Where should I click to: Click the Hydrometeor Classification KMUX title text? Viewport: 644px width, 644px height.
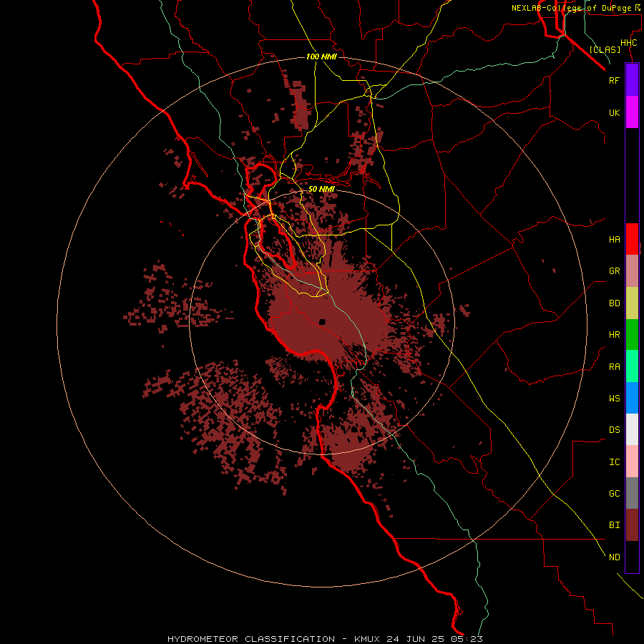(325, 639)
